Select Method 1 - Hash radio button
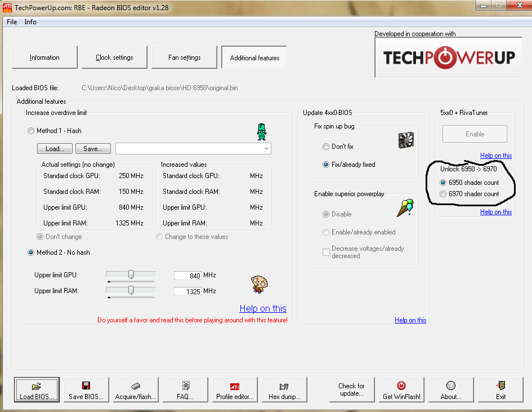Screen dimensions: 532x412 pos(31,131)
